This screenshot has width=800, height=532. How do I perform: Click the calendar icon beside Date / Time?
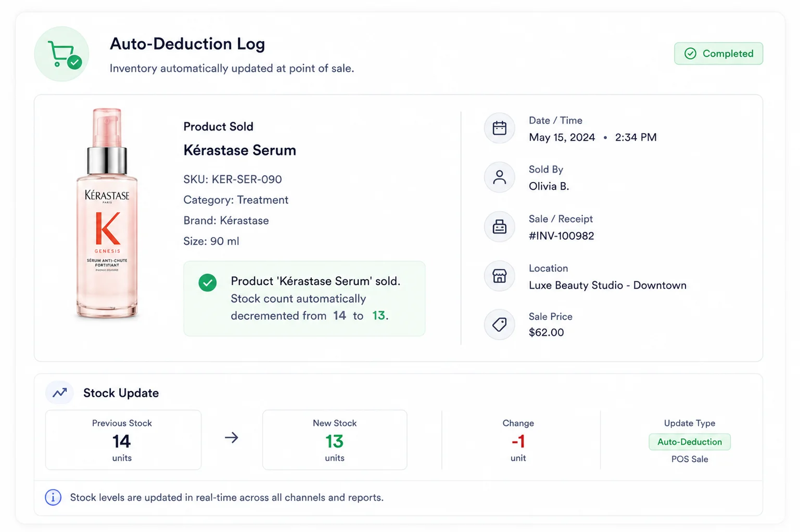point(500,128)
